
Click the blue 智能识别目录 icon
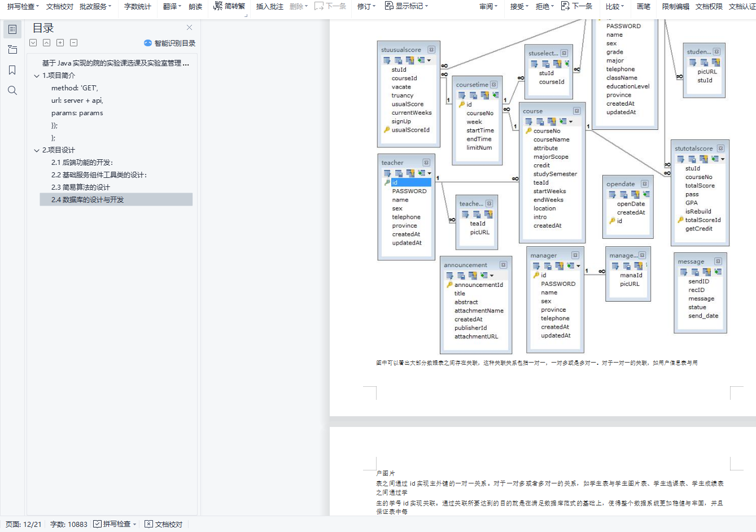point(148,43)
